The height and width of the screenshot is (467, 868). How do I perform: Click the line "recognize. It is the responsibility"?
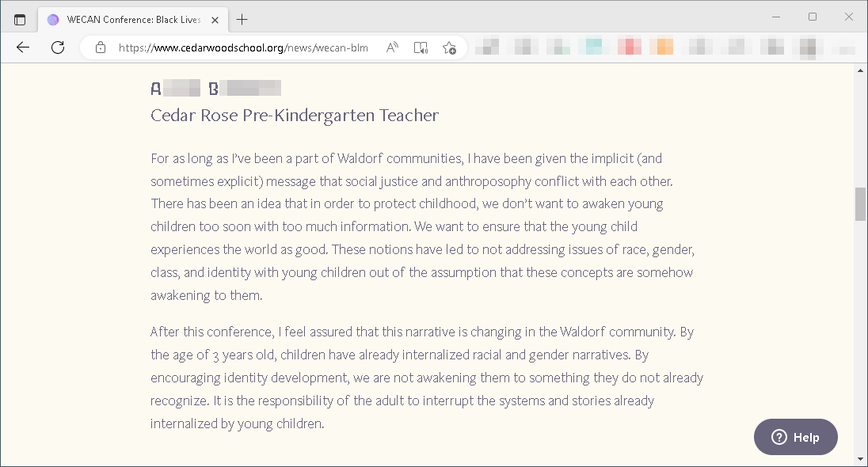pyautogui.click(x=402, y=401)
